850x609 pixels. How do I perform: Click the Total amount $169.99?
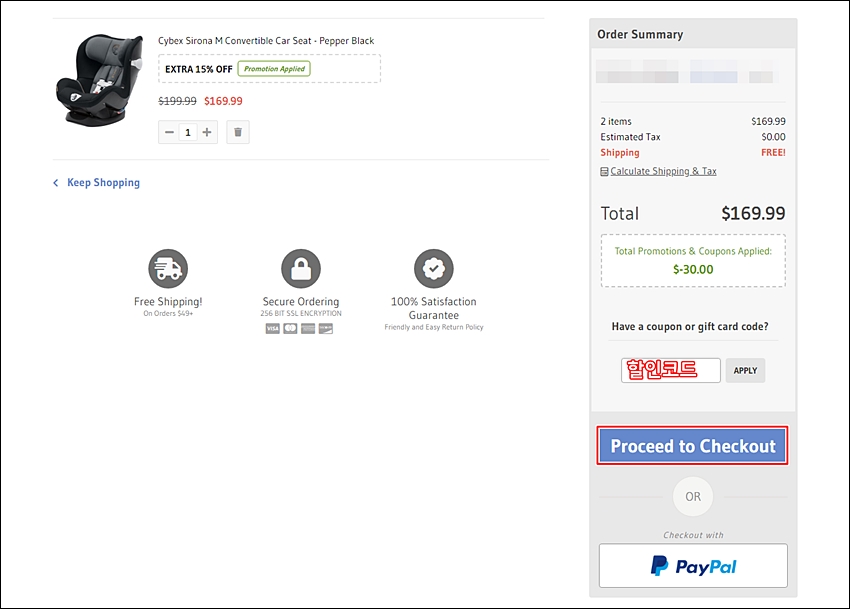coord(753,214)
